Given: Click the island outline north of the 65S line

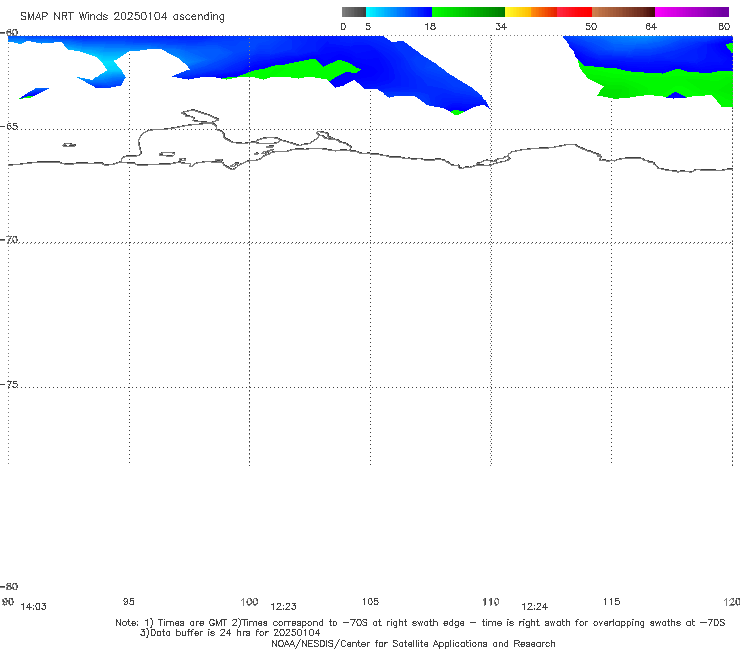Looking at the screenshot, I should click(200, 116).
